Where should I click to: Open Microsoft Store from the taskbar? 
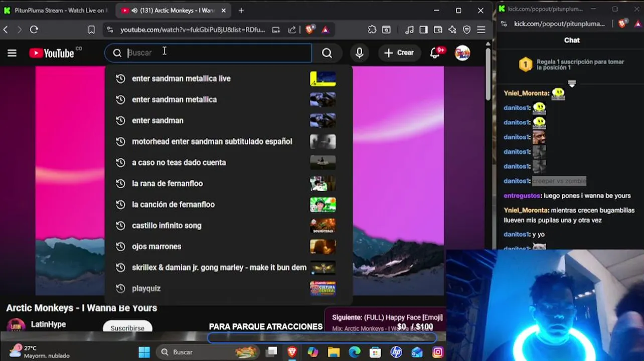tap(375, 352)
